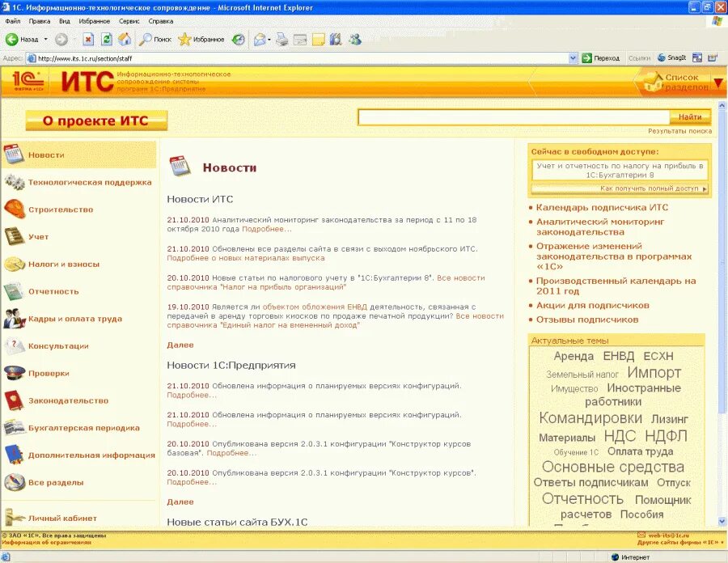This screenshot has height=563, width=728.
Task: Click the IE Back arrow icon
Action: click(12, 40)
